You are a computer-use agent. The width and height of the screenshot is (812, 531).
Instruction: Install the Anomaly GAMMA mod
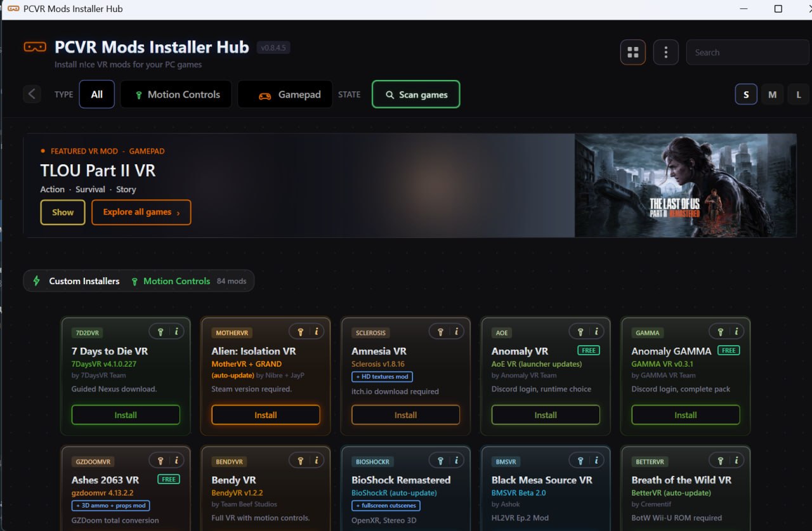click(686, 415)
